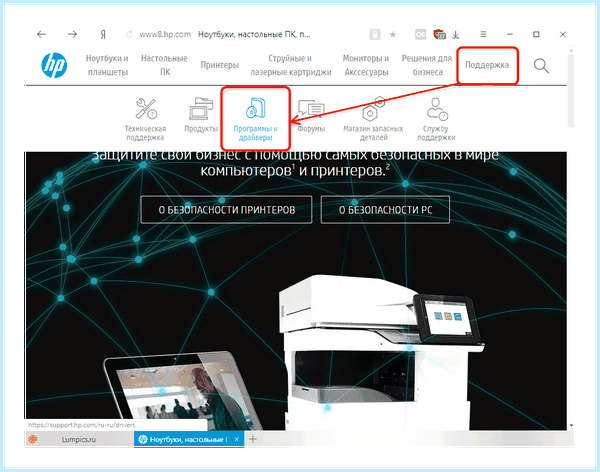Open the Ноутбуки и планшеты menu
The image size is (600, 472).
[107, 65]
